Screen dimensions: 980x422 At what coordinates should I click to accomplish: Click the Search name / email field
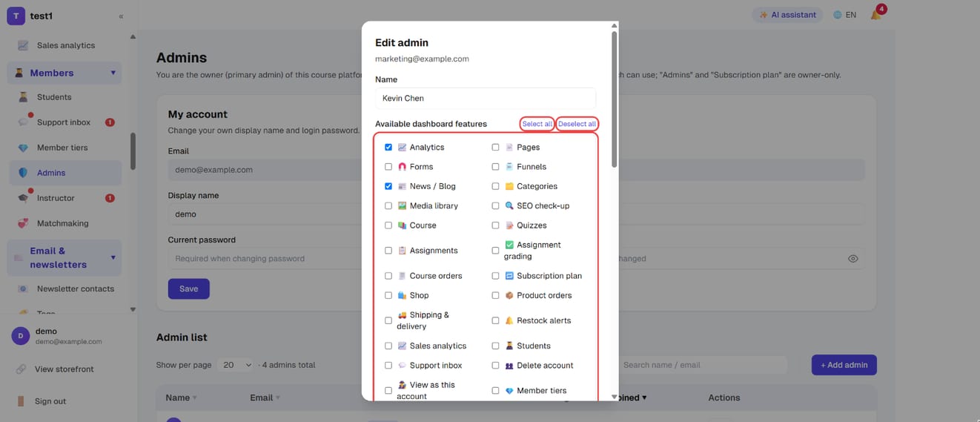[701, 365]
